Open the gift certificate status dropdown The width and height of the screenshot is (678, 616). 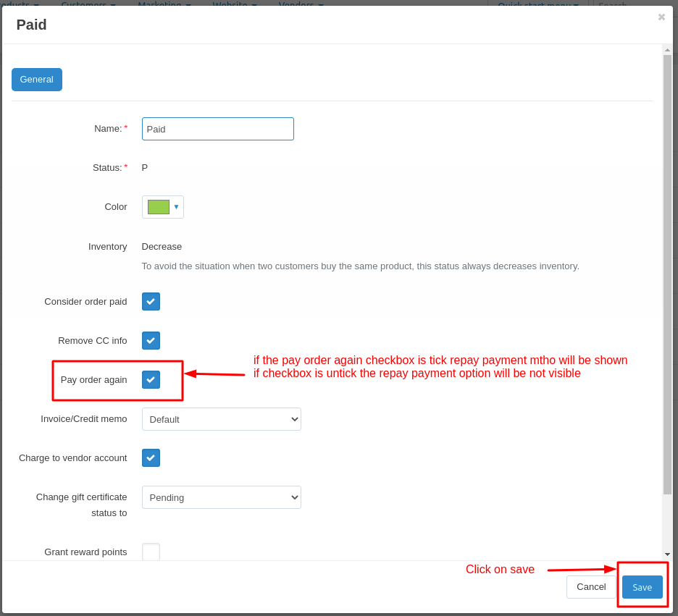221,497
